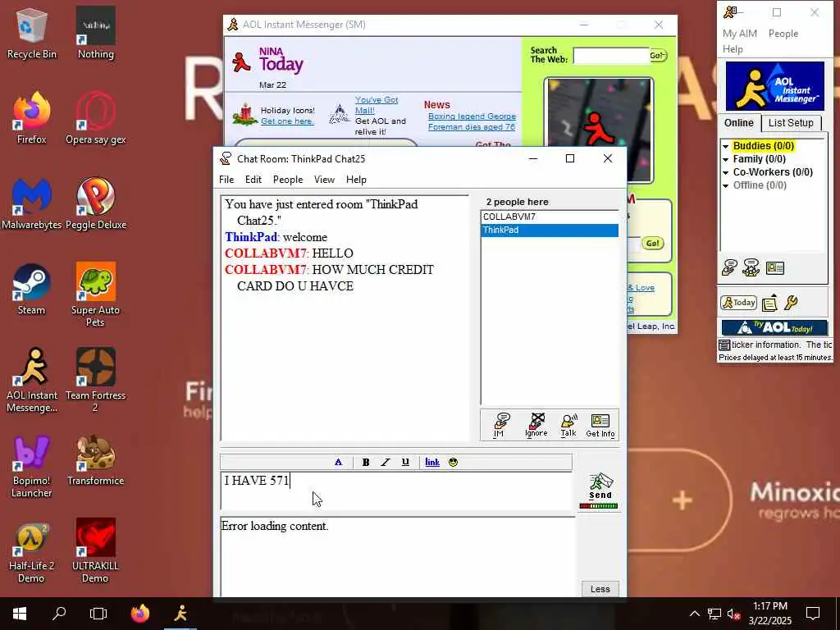Select Transformice desktop shortcut
Viewport: 840px width, 630px height.
(x=95, y=459)
